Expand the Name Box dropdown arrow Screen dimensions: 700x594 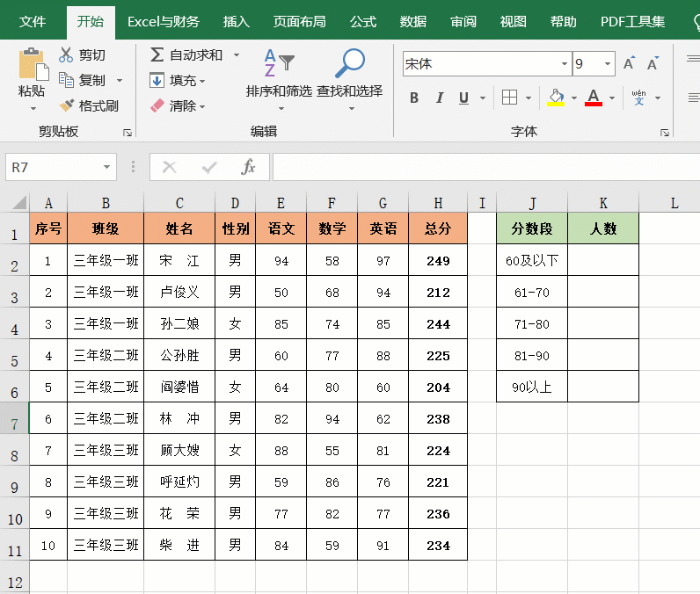pos(106,167)
